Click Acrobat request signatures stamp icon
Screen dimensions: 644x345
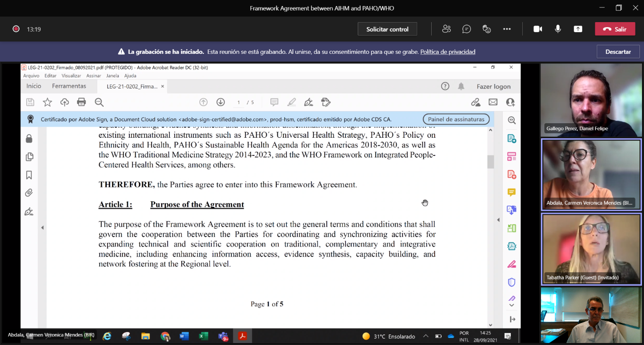coord(326,102)
